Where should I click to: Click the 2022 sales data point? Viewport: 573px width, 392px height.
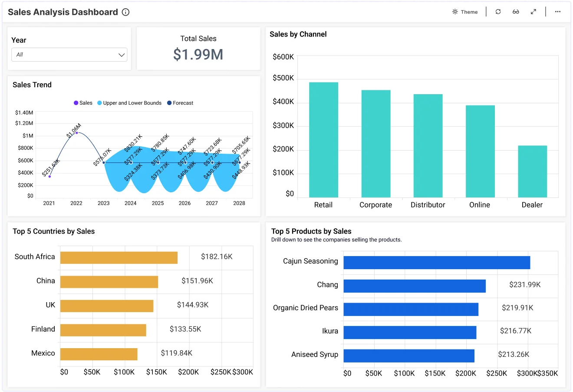[77, 133]
